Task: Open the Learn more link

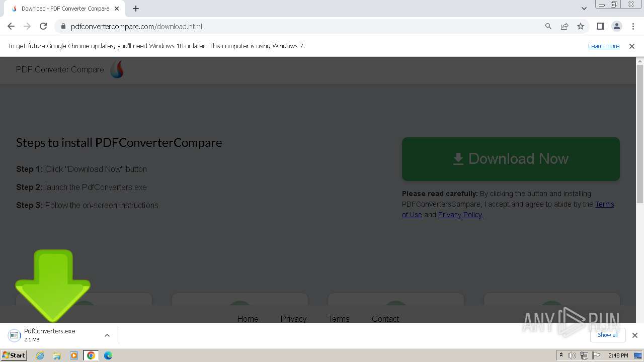Action: 604,46
